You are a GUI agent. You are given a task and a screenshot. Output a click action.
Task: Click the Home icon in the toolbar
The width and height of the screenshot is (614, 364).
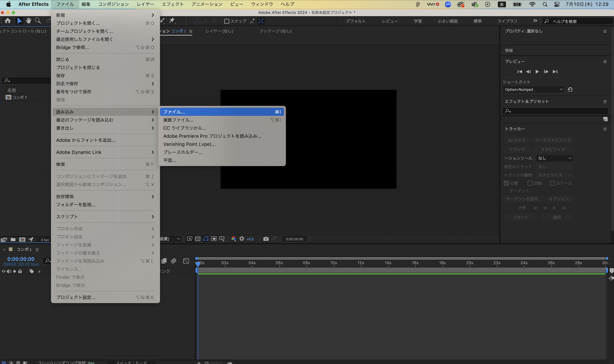(8, 21)
